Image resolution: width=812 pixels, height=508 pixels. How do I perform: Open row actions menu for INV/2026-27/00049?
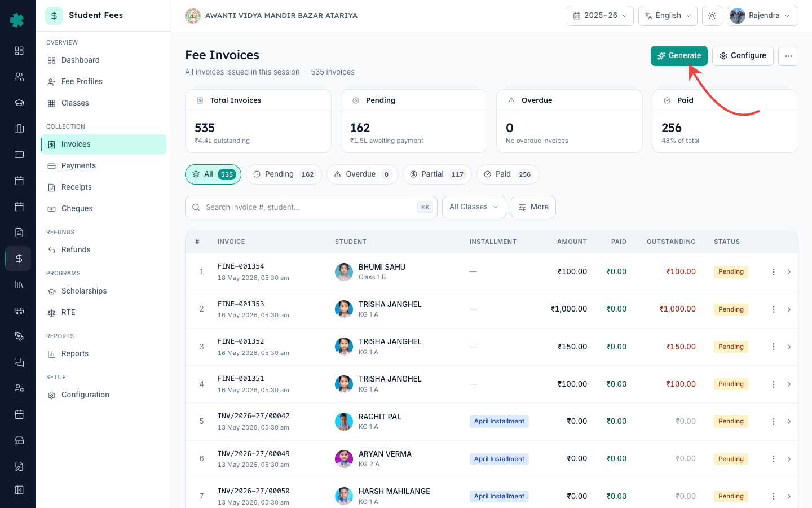tap(774, 459)
